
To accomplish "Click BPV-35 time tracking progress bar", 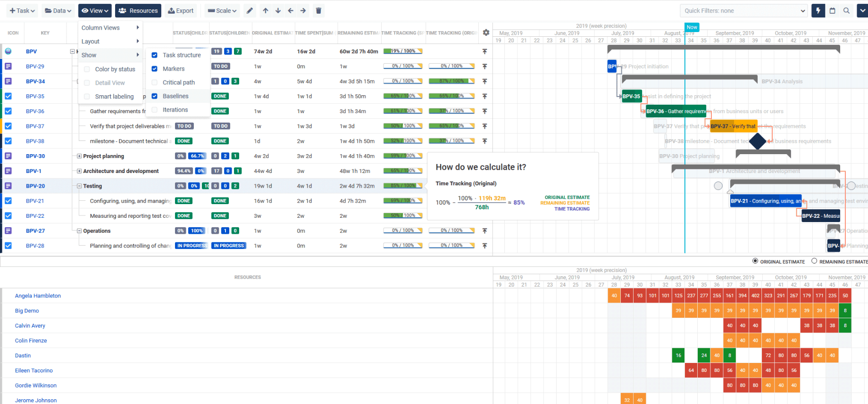I will pyautogui.click(x=402, y=96).
